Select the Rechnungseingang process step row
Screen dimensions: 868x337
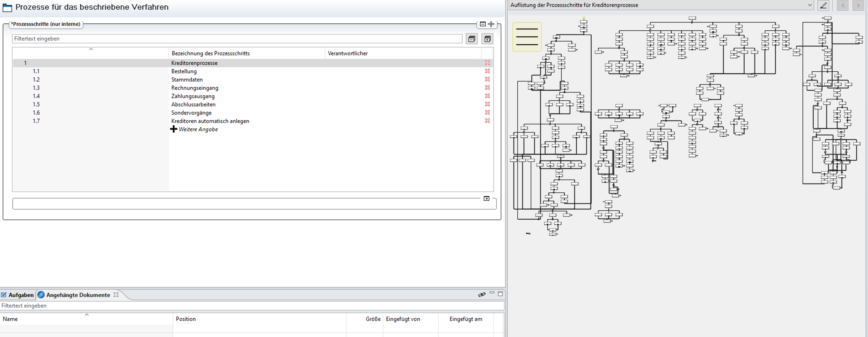pyautogui.click(x=194, y=88)
